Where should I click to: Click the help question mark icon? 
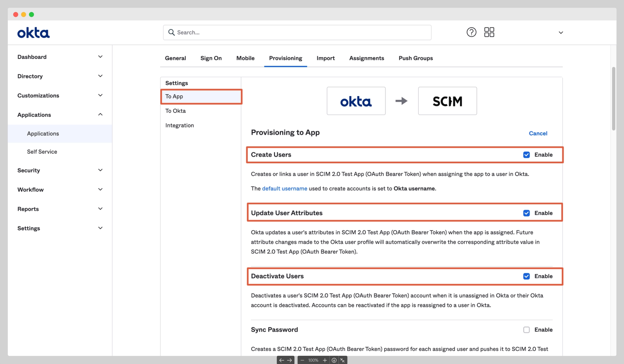pos(471,32)
